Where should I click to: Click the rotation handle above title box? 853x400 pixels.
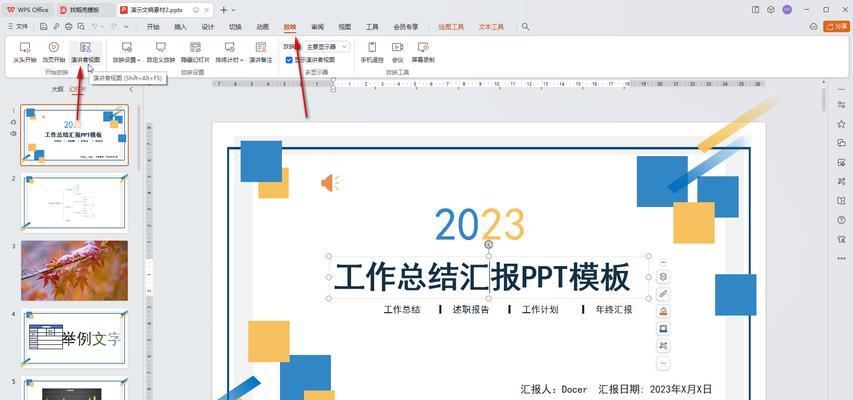coord(489,245)
